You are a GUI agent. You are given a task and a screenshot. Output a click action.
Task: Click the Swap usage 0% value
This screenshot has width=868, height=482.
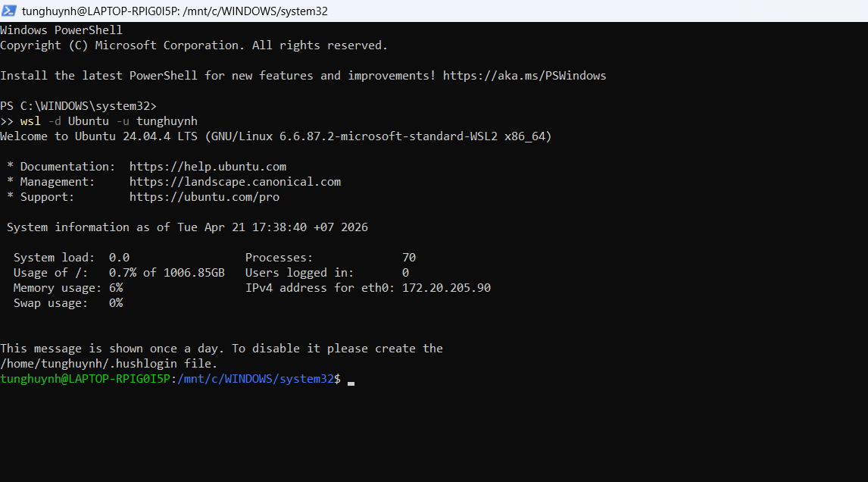tap(116, 303)
